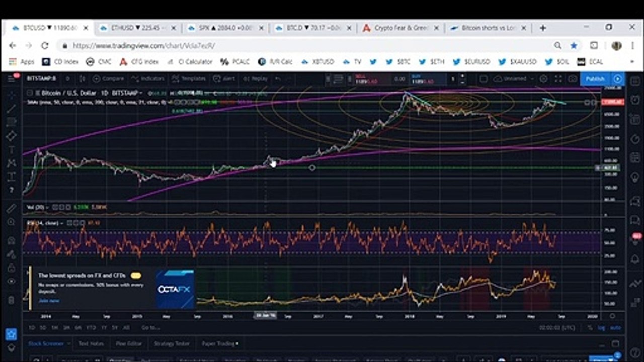The width and height of the screenshot is (644, 362).
Task: Open the Text Notes panel tab
Action: [x=91, y=344]
